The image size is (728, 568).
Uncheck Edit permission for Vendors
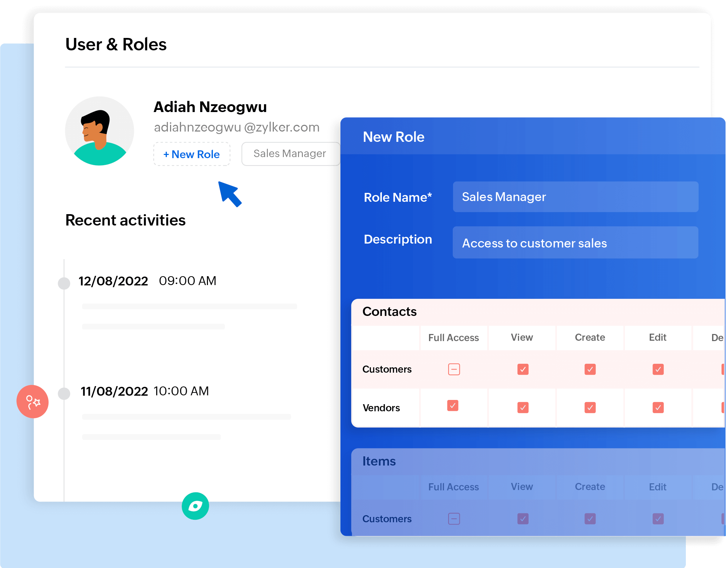click(658, 407)
